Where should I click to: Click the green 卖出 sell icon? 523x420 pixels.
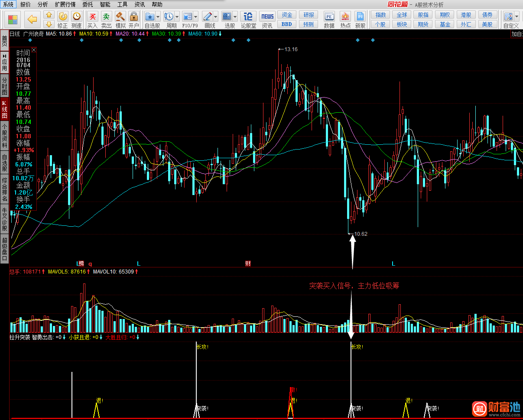click(x=106, y=16)
